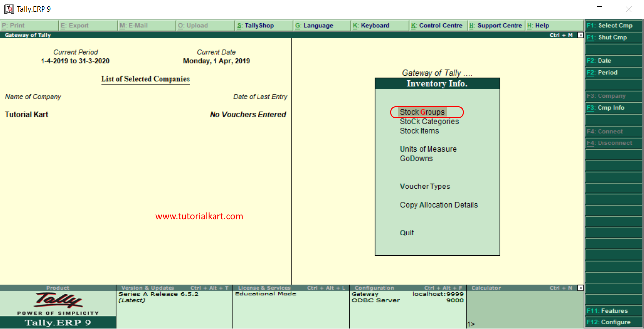Open Support Centre from the top bar
The height and width of the screenshot is (329, 644).
point(496,26)
